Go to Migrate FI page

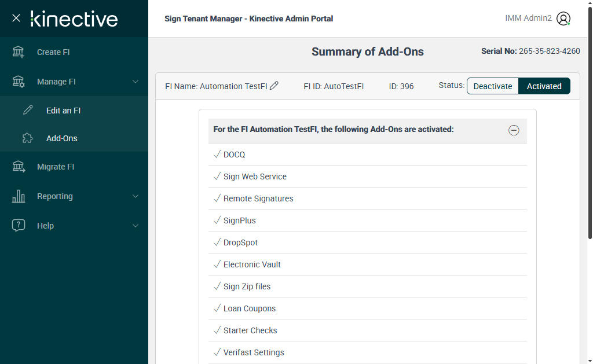pyautogui.click(x=56, y=167)
